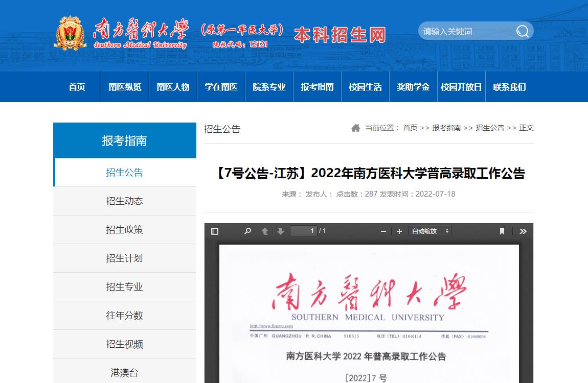
Task: Click the 本科招生网 site title
Action: click(x=340, y=35)
